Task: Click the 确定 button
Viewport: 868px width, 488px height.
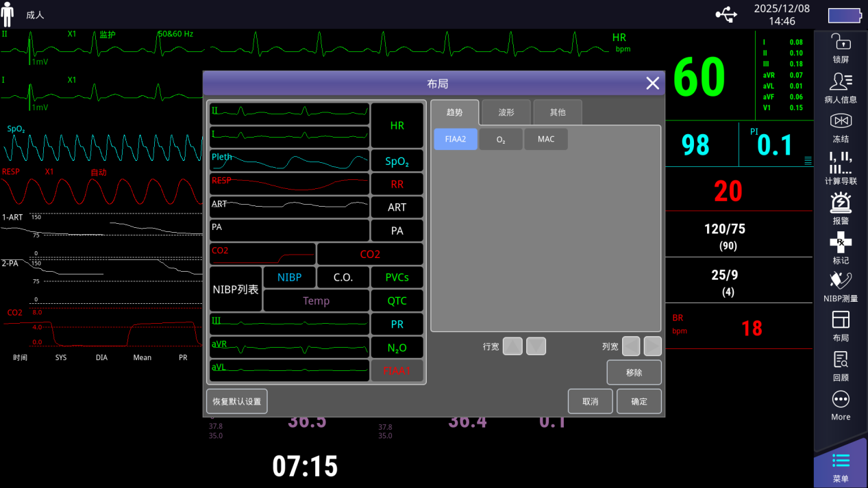Action: [x=638, y=401]
